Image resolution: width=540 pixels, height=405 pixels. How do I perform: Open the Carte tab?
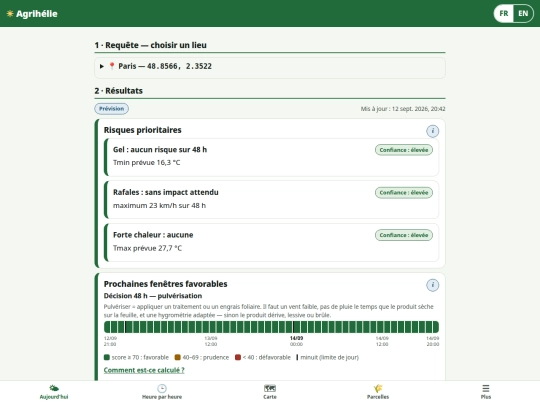click(270, 392)
